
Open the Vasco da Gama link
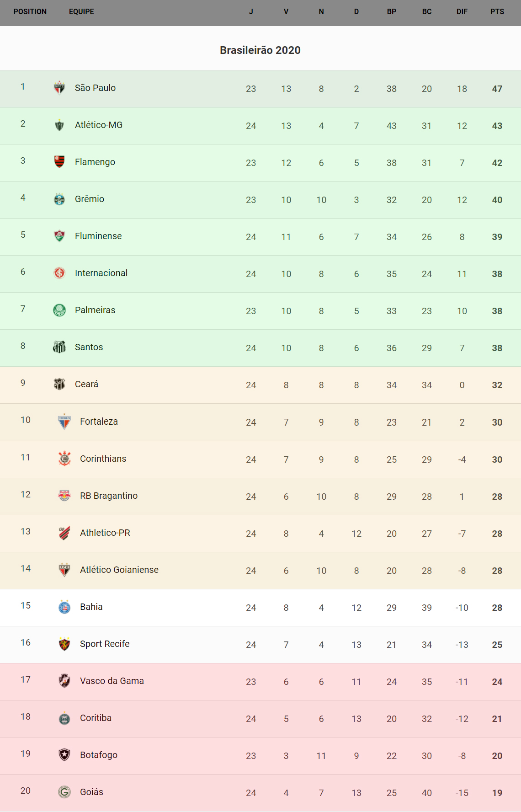click(112, 681)
